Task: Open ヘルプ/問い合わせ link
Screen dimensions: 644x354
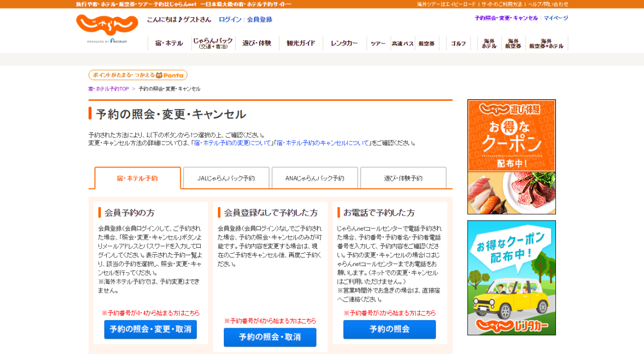Action: (x=547, y=4)
